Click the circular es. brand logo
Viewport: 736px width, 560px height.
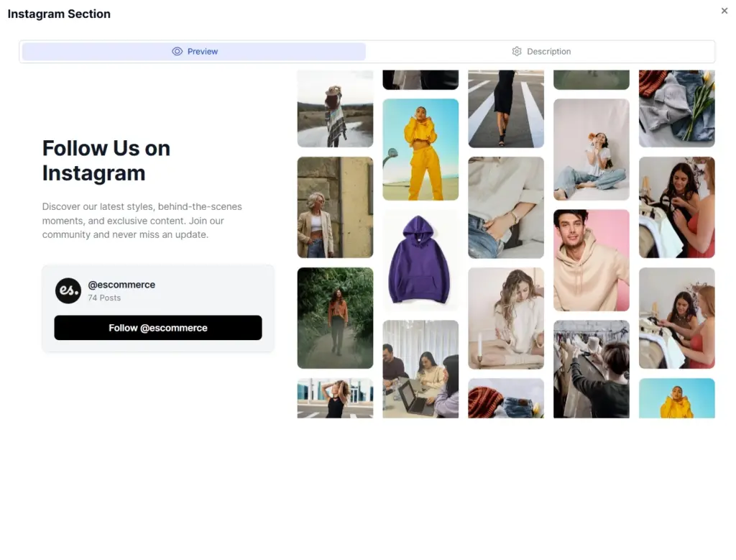(x=68, y=290)
